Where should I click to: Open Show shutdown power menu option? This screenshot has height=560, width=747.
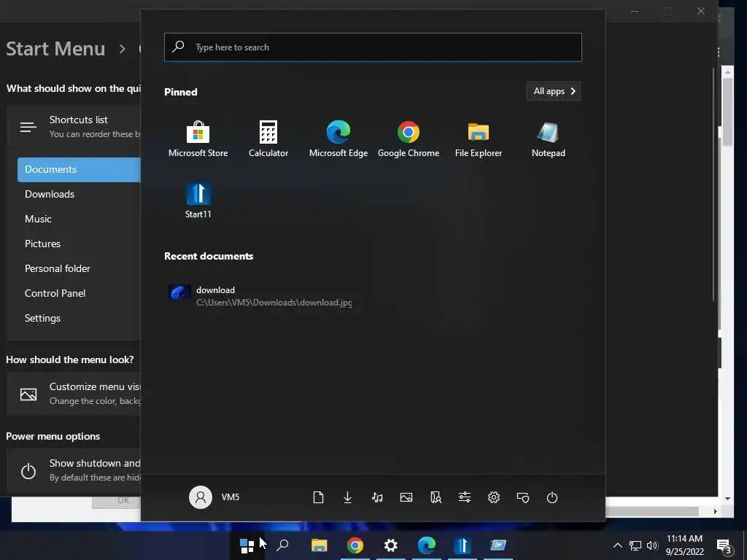(x=74, y=470)
